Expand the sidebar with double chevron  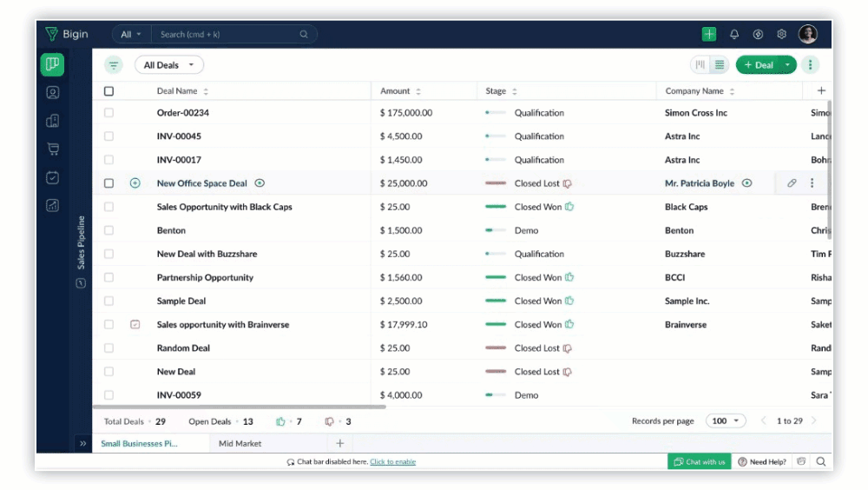83,443
